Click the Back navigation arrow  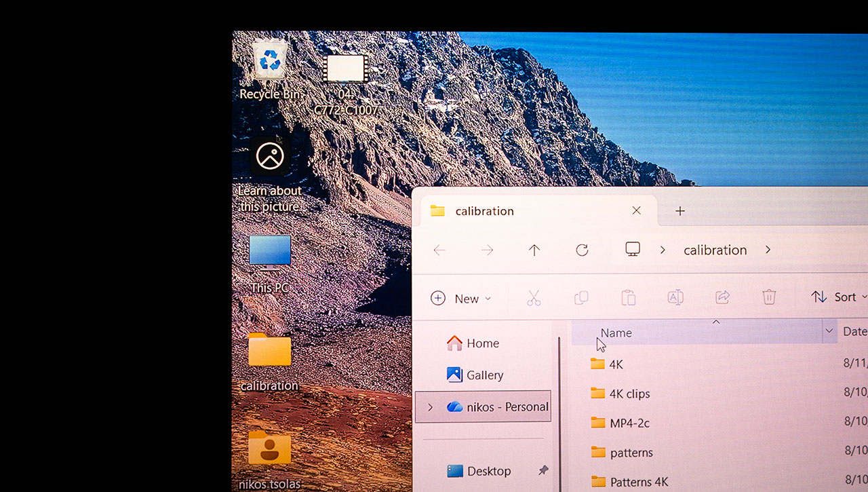pos(439,250)
